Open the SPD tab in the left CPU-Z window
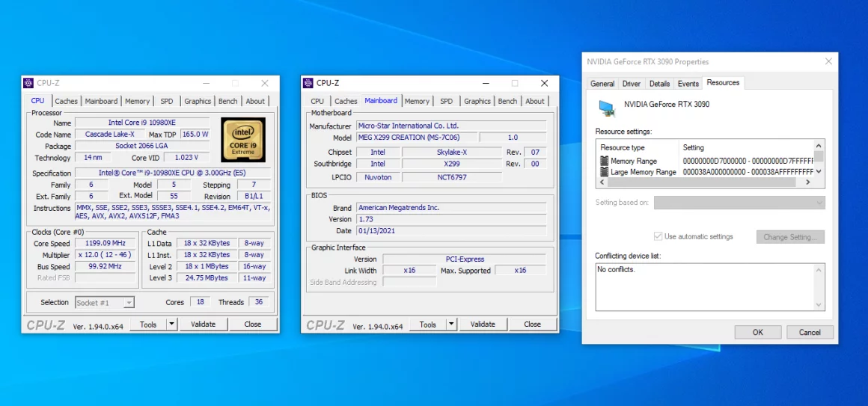The image size is (868, 406). pyautogui.click(x=167, y=101)
